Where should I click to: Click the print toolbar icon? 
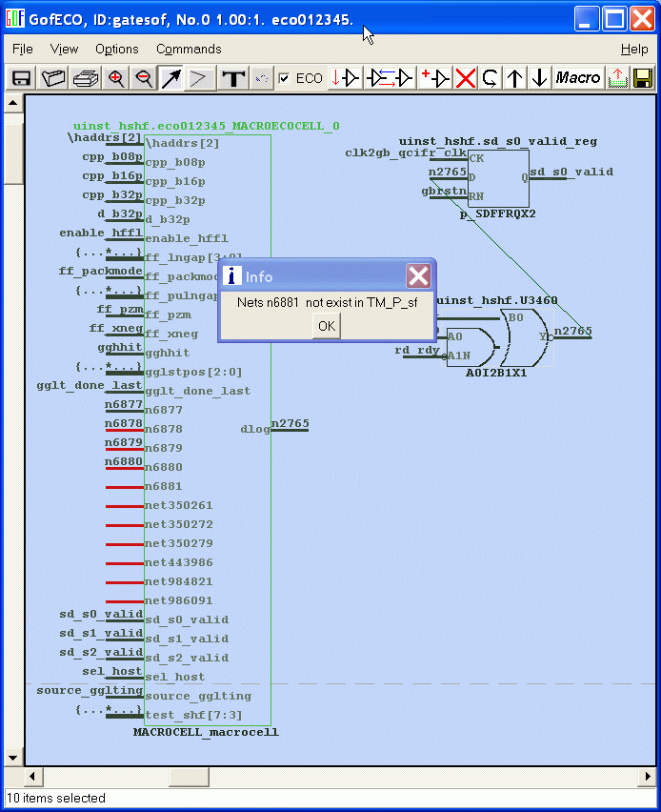pos(86,78)
